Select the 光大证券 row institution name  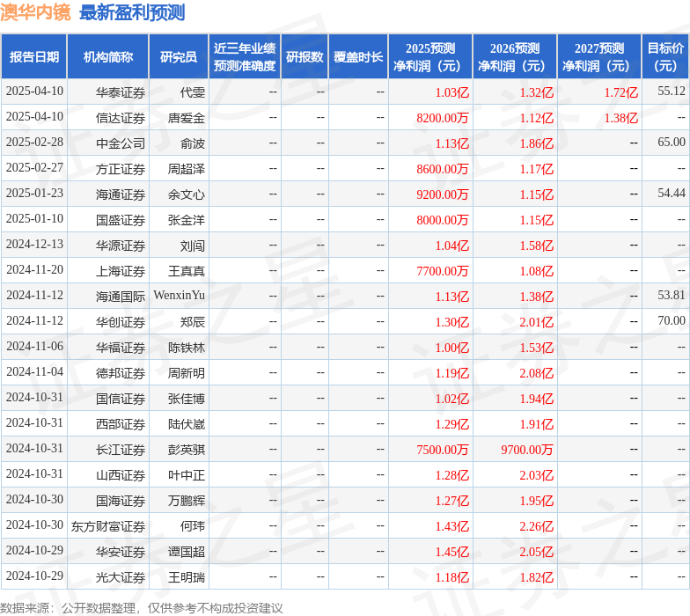point(121,577)
